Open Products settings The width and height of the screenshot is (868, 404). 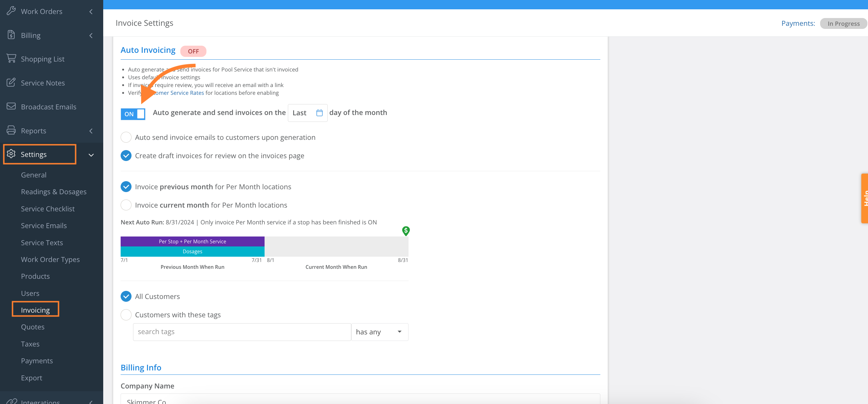click(x=35, y=276)
